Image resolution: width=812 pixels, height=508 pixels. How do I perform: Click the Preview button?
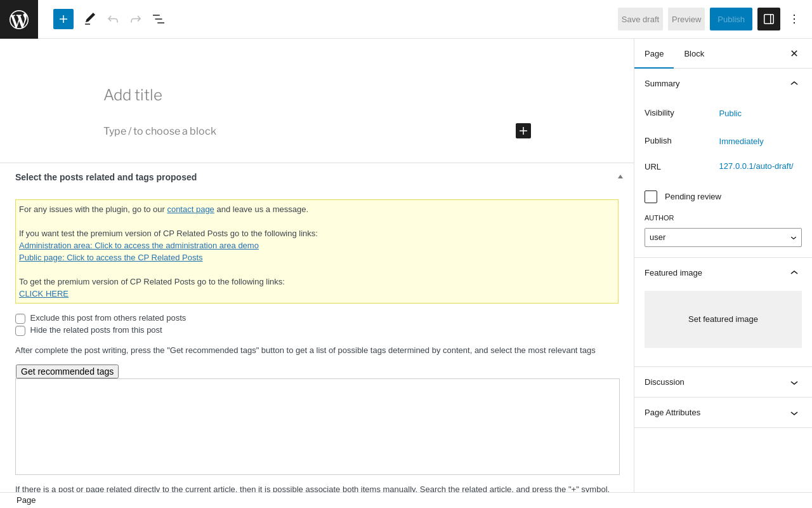coord(686,19)
